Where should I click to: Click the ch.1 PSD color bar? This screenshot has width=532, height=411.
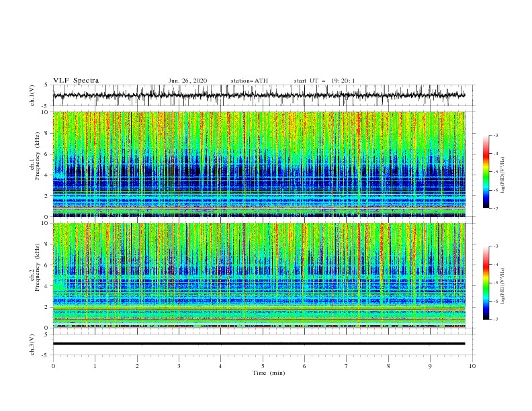point(486,172)
